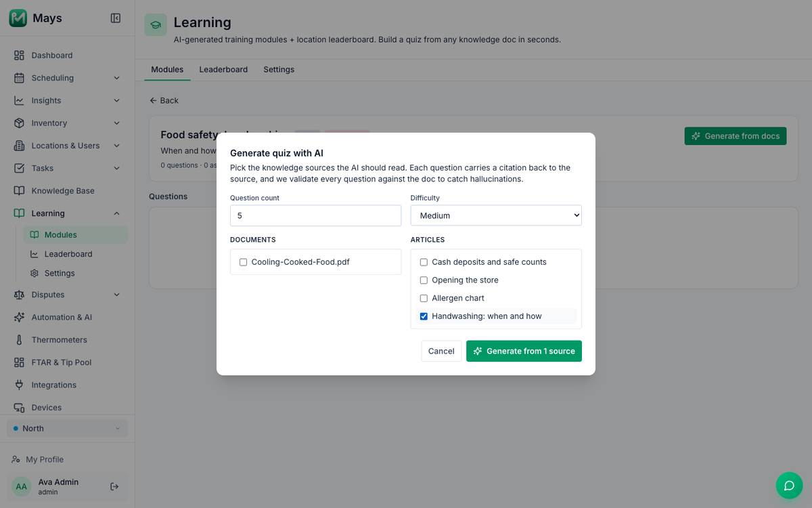The image size is (812, 508).
Task: Uncheck the Handwashing: when and how checkbox
Action: [424, 316]
